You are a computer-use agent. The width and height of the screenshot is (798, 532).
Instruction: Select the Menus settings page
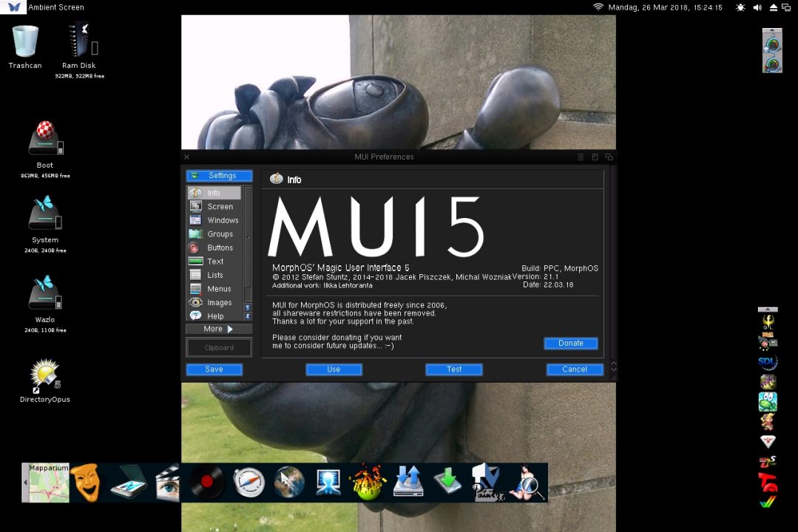coord(214,289)
